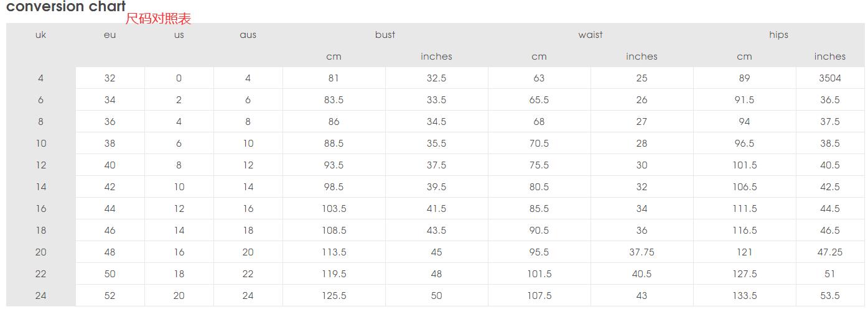868x312 pixels.
Task: Click the 'cm' subheader under hips
Action: (744, 57)
